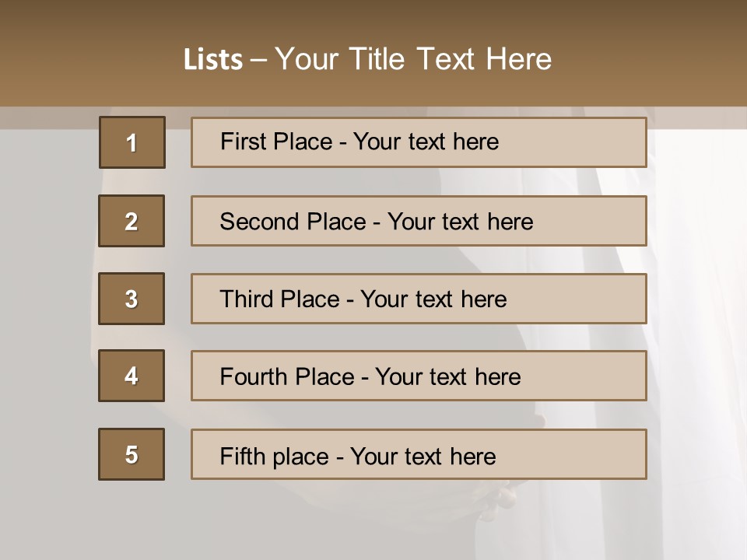The height and width of the screenshot is (560, 747).
Task: Click the number 1 box
Action: click(x=132, y=142)
